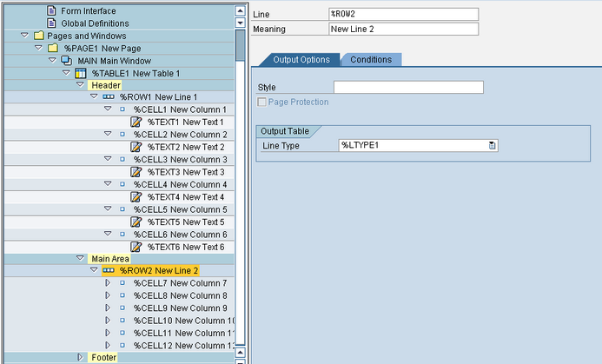Expand the %CELL10 New Column 10 node
This screenshot has height=364, width=602.
pyautogui.click(x=108, y=321)
